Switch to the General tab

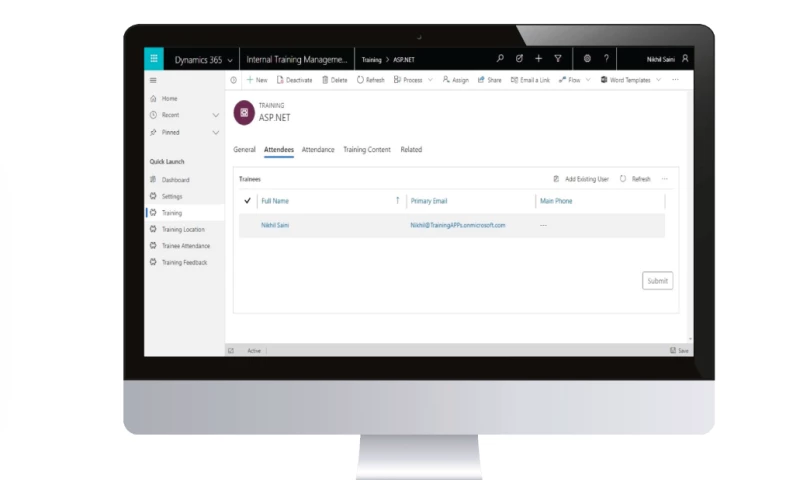point(244,149)
